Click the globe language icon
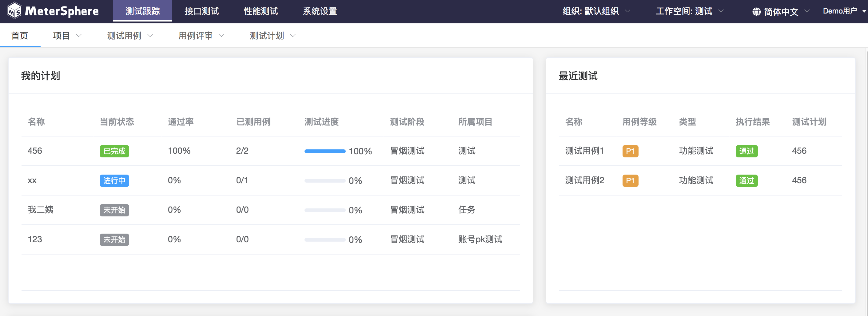This screenshot has width=868, height=316. [756, 12]
